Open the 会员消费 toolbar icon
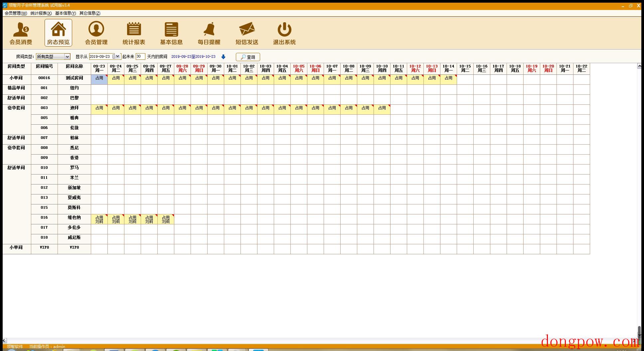The width and height of the screenshot is (644, 351). click(x=21, y=33)
